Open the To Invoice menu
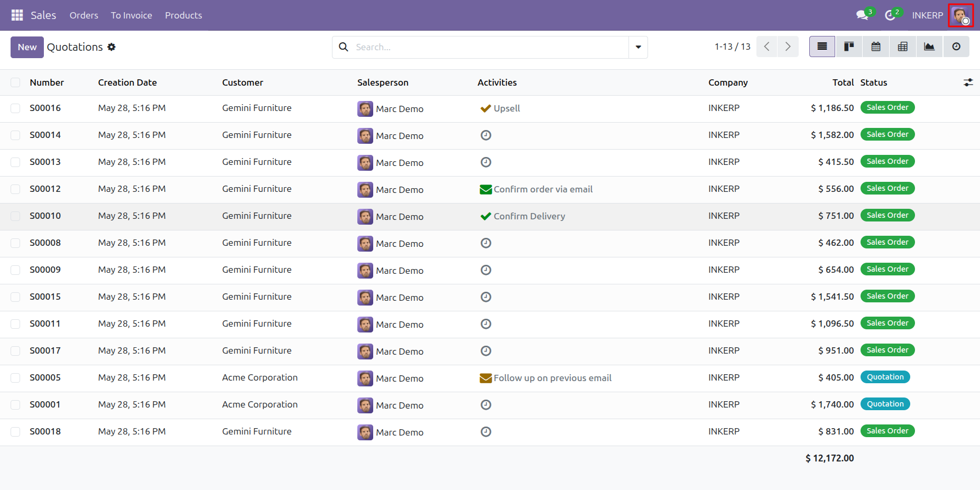The height and width of the screenshot is (490, 980). pos(132,15)
